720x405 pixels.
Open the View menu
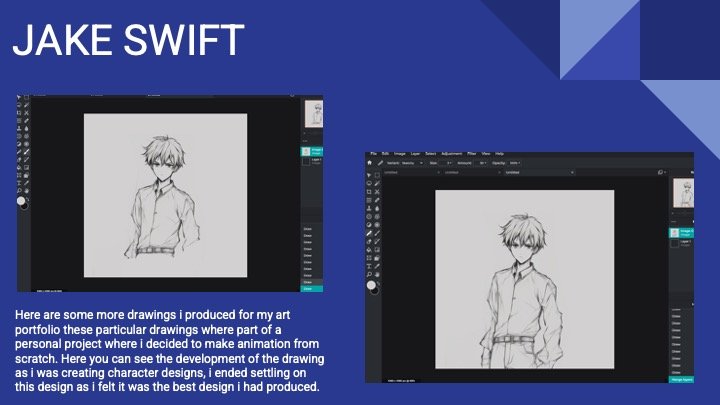click(486, 154)
